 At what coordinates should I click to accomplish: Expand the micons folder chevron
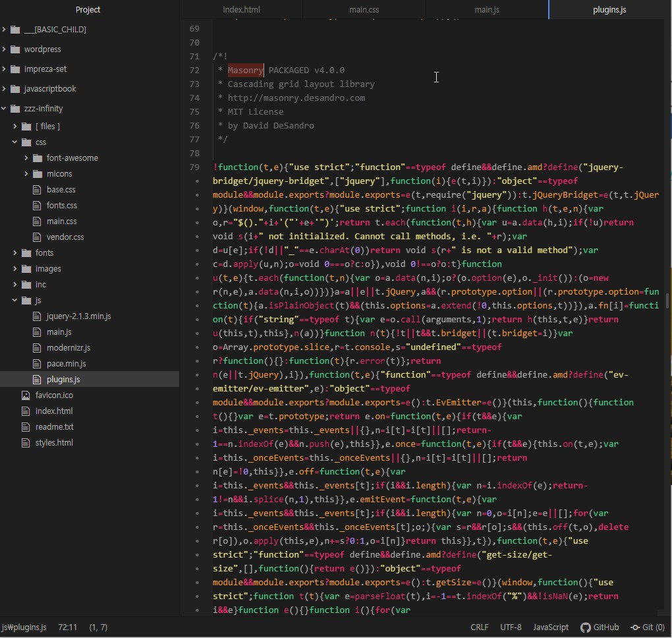tap(26, 173)
